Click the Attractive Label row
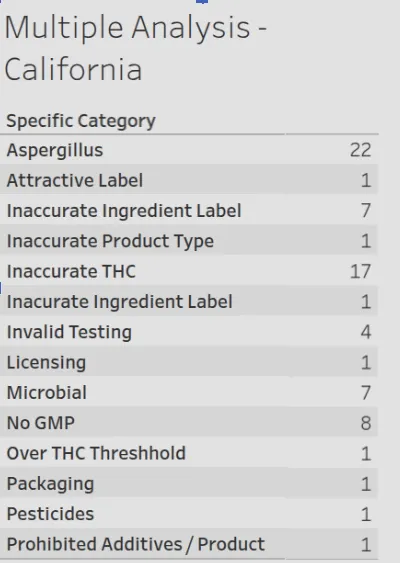Image resolution: width=400 pixels, height=563 pixels. 189,180
